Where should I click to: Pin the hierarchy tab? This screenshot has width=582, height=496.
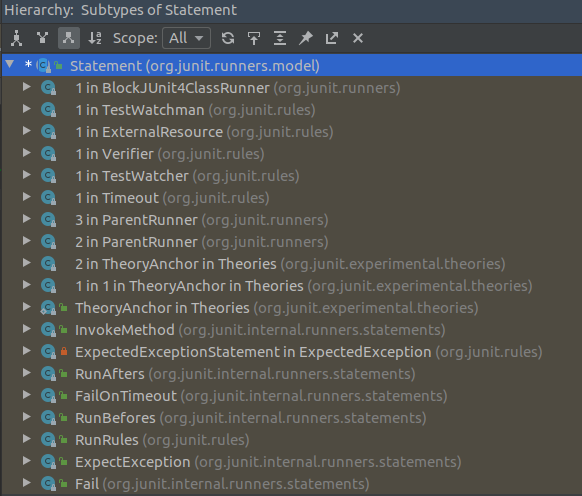306,38
